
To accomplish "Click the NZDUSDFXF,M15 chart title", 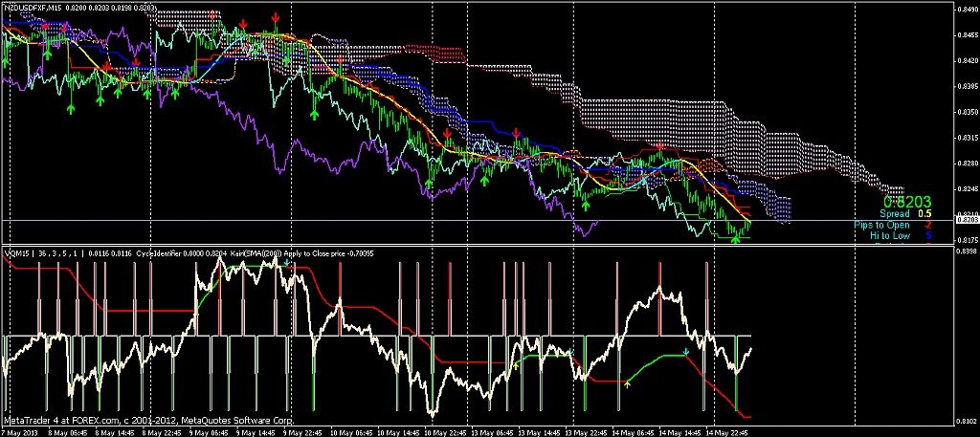I will point(35,7).
